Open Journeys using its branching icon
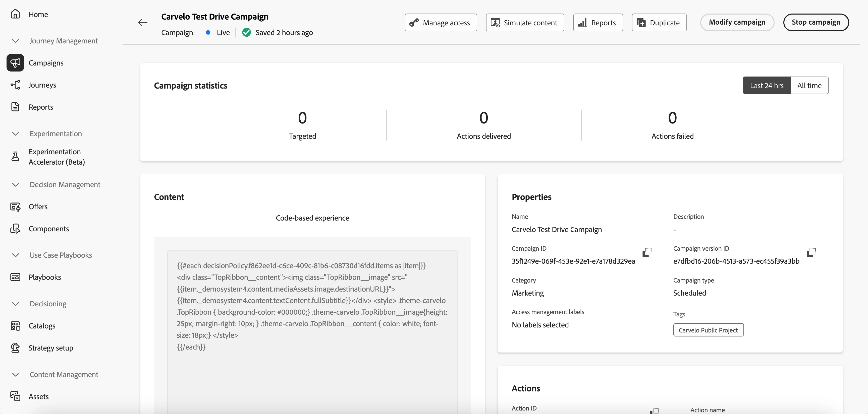Screen dimensions: 868x414 pyautogui.click(x=15, y=85)
